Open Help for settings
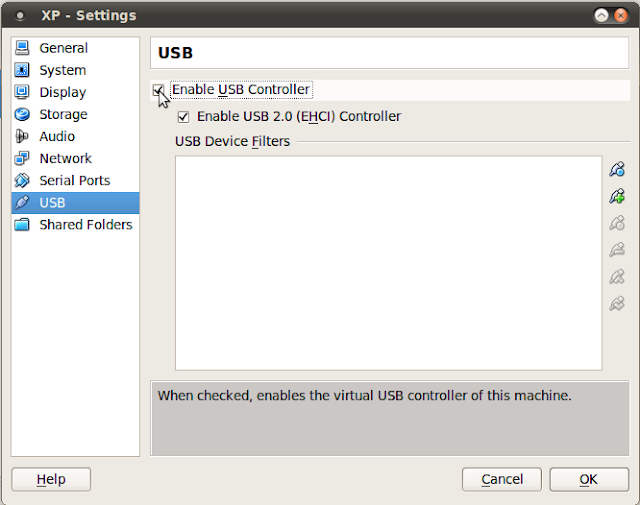The image size is (640, 505). [51, 479]
